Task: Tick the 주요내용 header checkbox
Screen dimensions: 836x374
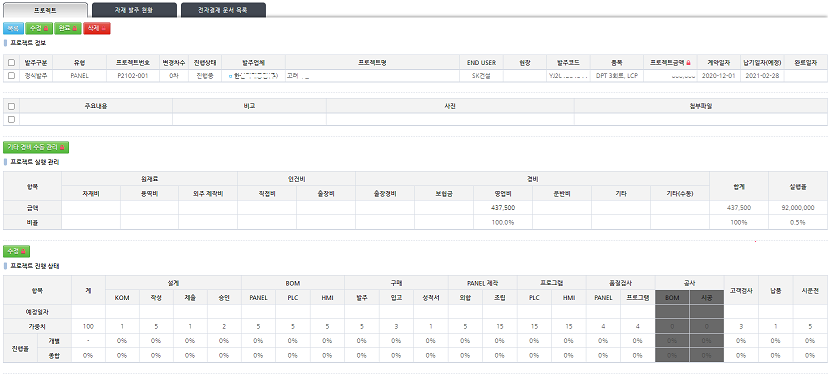Action: coord(12,107)
